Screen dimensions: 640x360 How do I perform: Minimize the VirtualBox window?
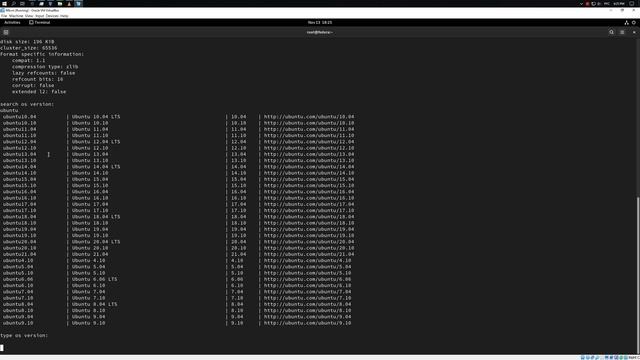[611, 10]
